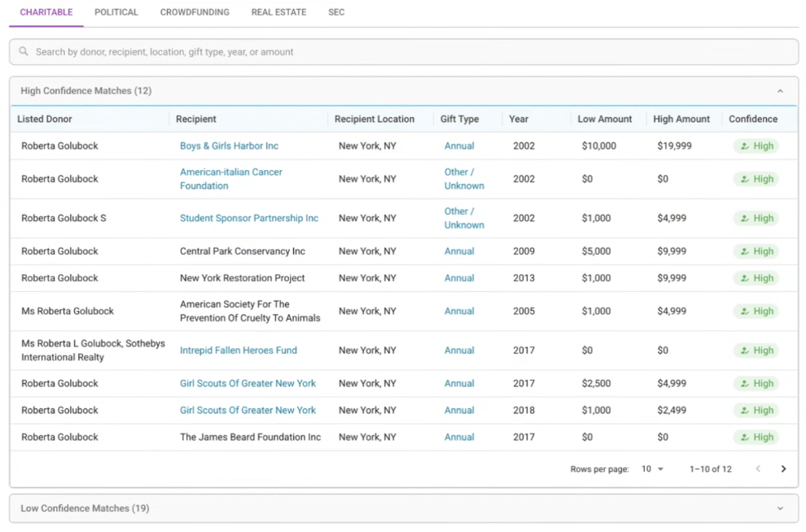
Task: Expand the Low Confidence Matches section
Action: tap(780, 508)
